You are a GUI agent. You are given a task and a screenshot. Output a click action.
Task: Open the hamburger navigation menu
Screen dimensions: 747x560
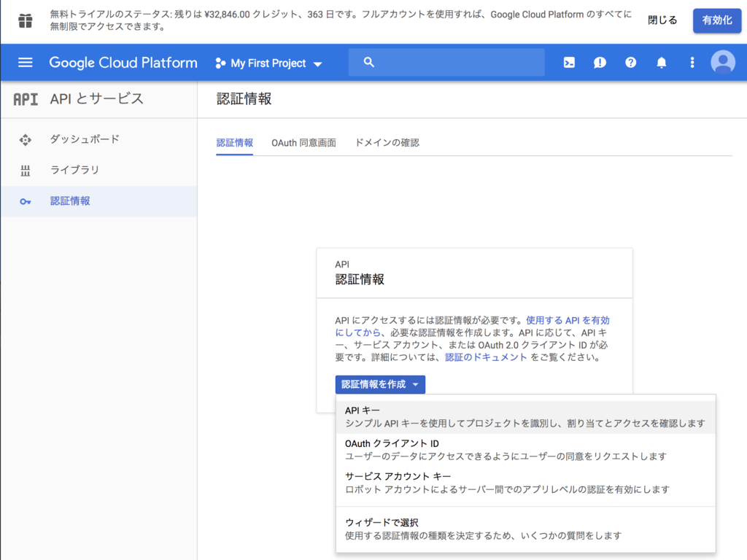[x=26, y=63]
